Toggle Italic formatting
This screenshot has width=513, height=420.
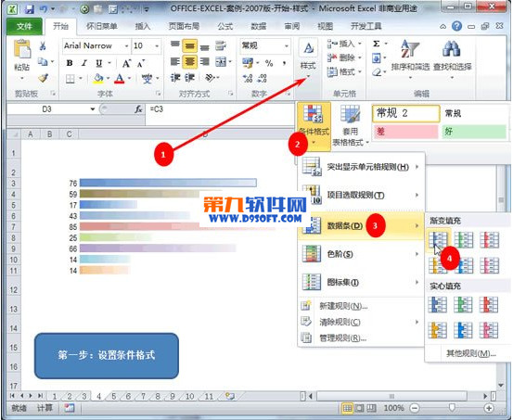coord(84,63)
